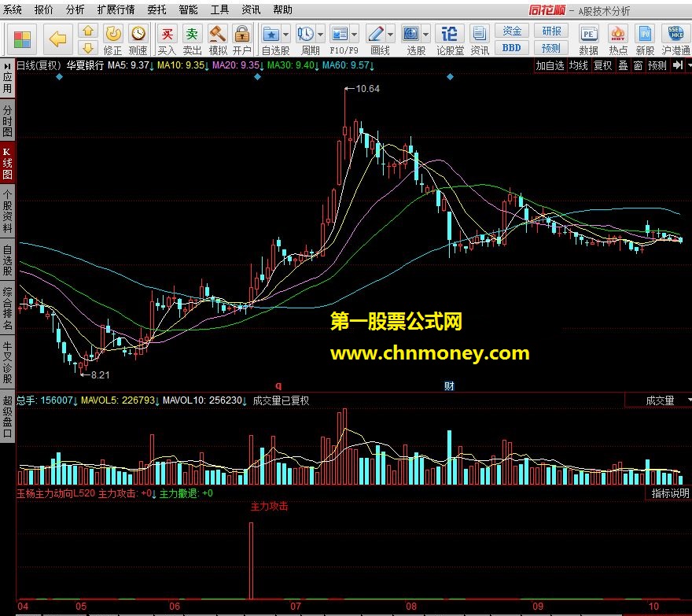
Task: Click the 预测 toolbar button below 研报
Action: click(550, 48)
